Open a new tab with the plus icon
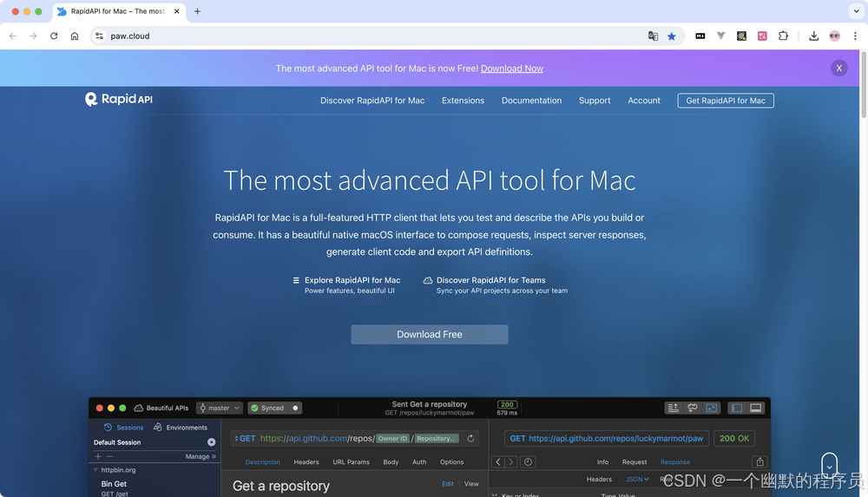Screen dimensions: 868x497 pos(197,11)
